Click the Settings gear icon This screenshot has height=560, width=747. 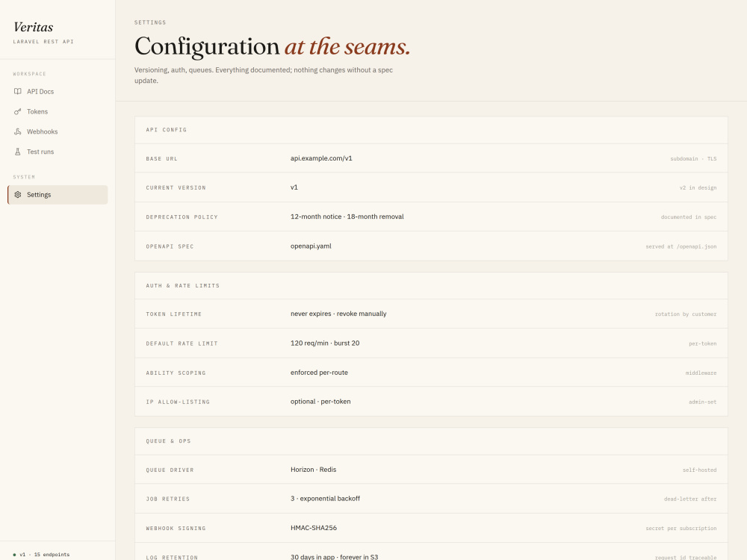coord(18,195)
